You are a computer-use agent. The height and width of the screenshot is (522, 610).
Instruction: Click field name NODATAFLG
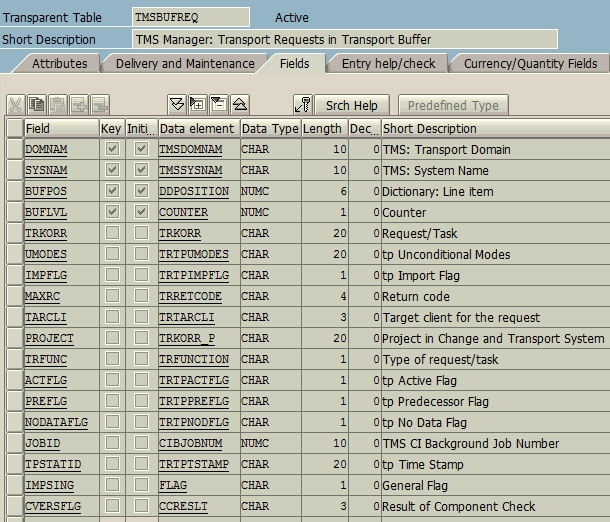[x=56, y=422]
